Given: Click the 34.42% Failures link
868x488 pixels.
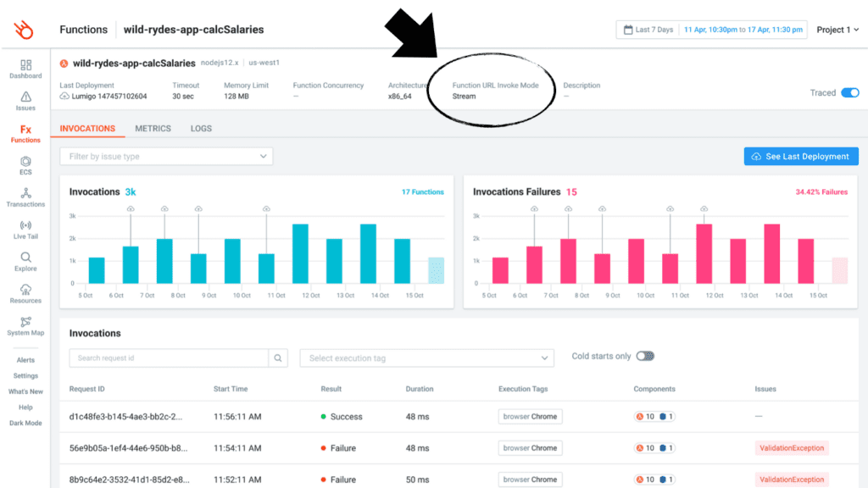Looking at the screenshot, I should click(821, 192).
